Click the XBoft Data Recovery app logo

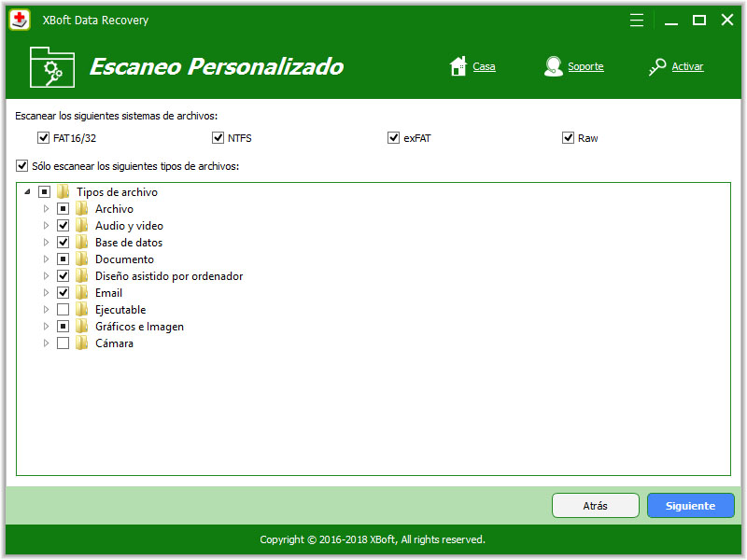20,20
